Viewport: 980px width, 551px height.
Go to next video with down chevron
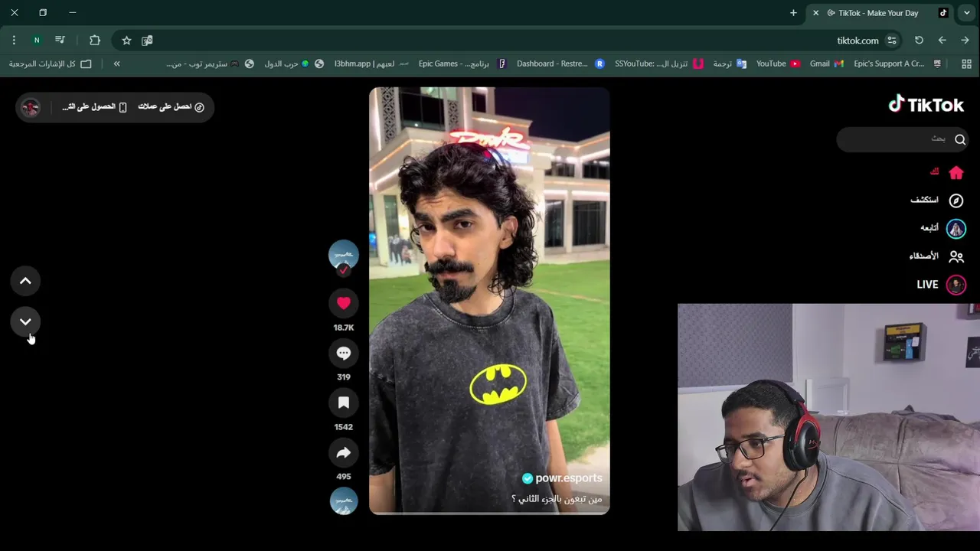25,321
